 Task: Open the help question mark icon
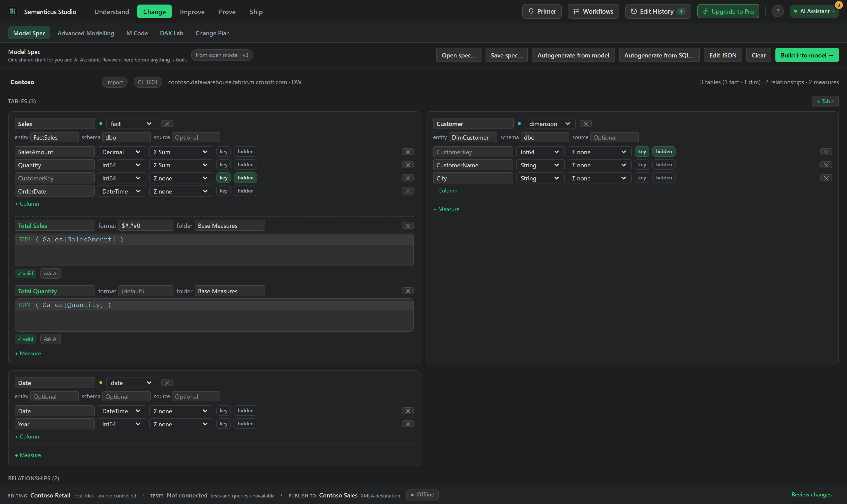[778, 11]
